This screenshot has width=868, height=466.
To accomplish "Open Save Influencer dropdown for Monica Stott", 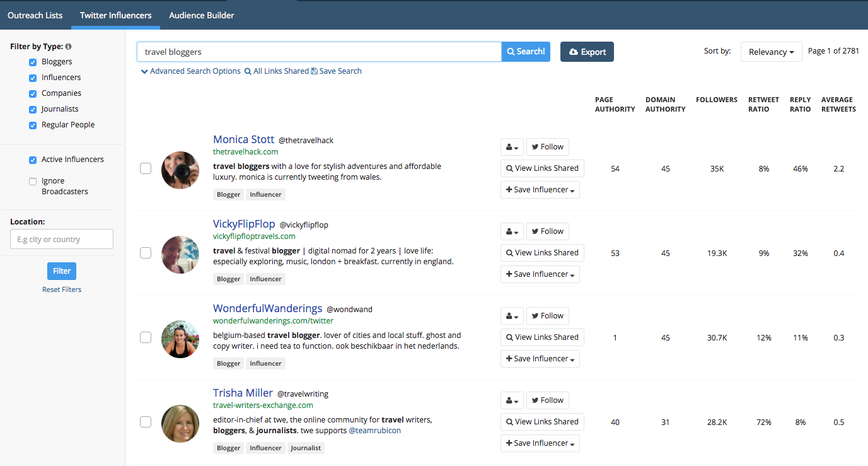I will click(x=540, y=190).
